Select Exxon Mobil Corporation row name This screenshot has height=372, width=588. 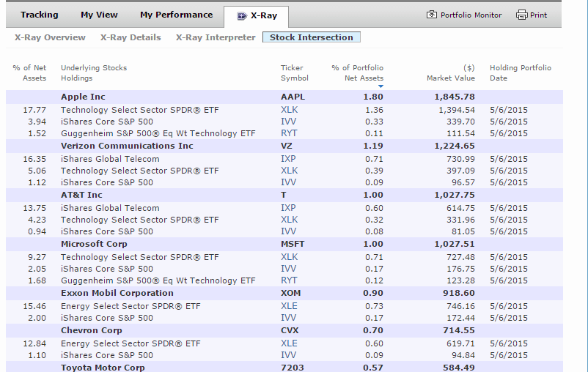[x=117, y=293]
